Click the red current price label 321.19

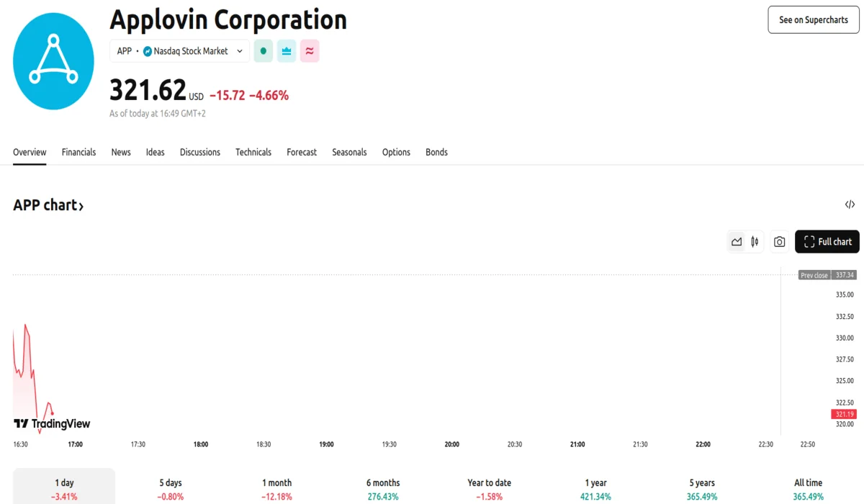(843, 414)
